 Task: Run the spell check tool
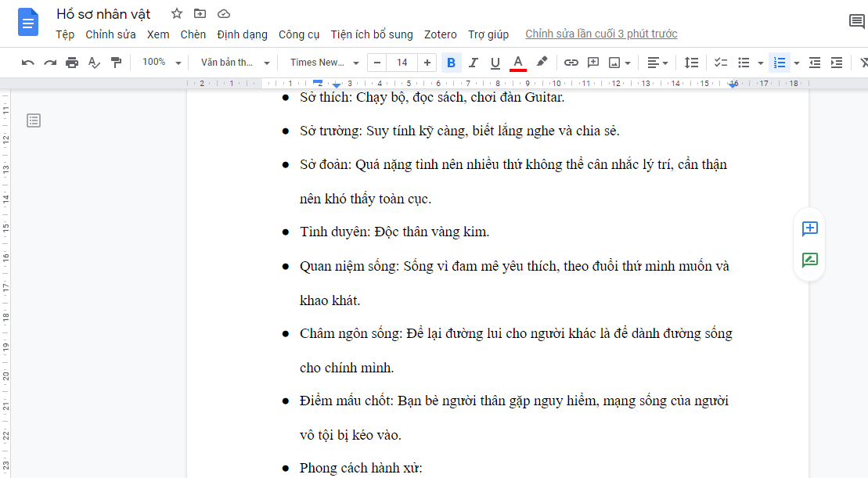pyautogui.click(x=94, y=63)
